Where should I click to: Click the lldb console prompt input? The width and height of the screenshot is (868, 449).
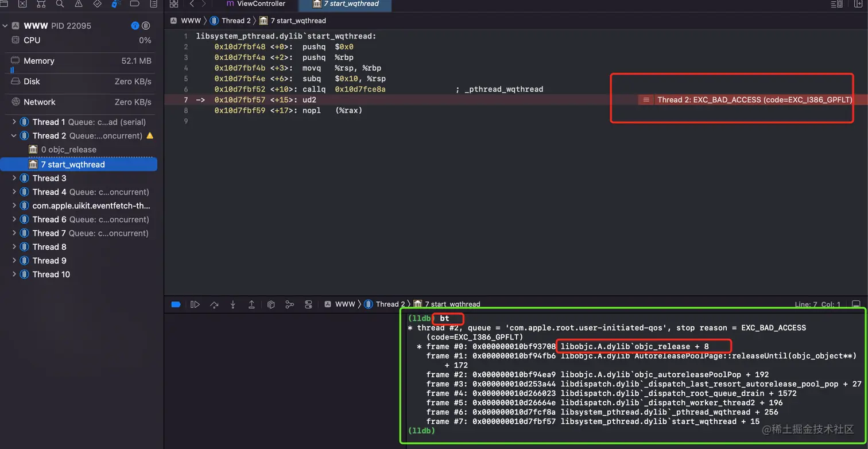tap(421, 430)
